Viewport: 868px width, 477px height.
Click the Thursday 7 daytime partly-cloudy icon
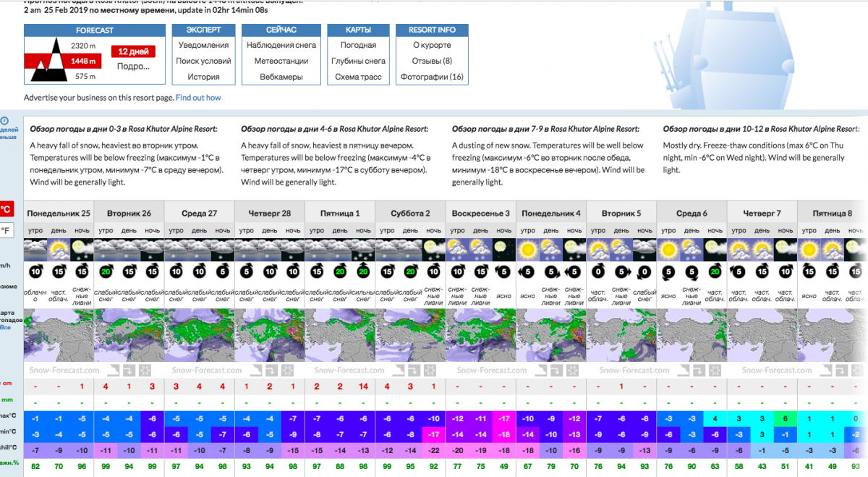(762, 250)
